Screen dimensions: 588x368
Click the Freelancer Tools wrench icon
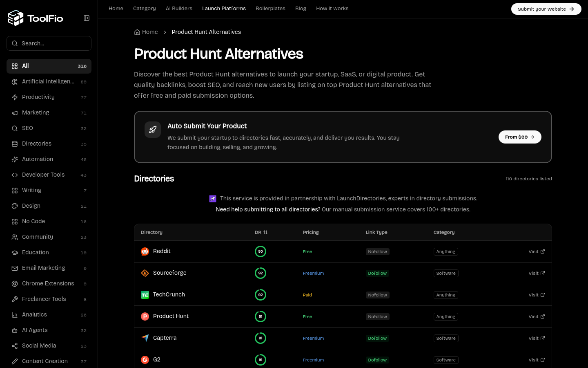point(15,299)
